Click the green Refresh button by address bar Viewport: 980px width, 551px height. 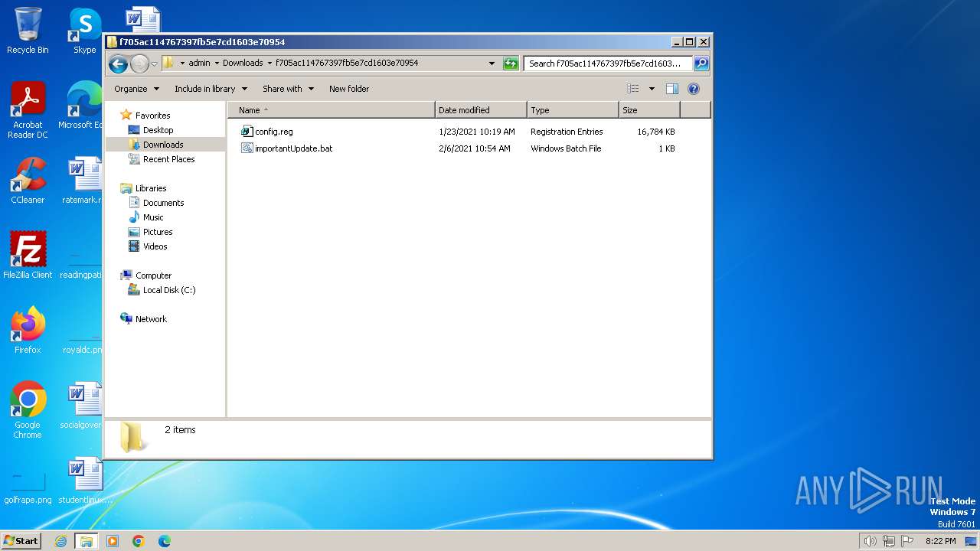point(511,64)
